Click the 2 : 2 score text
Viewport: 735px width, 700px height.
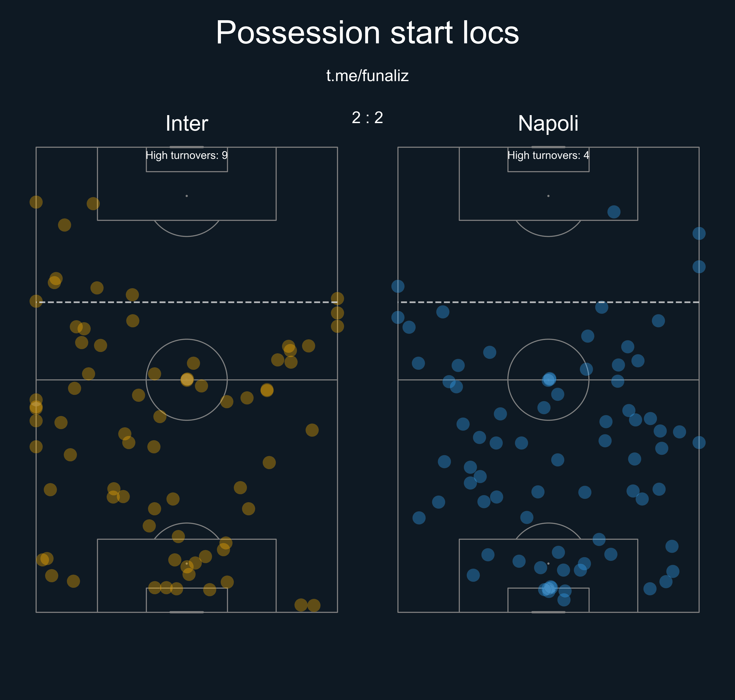pyautogui.click(x=368, y=118)
